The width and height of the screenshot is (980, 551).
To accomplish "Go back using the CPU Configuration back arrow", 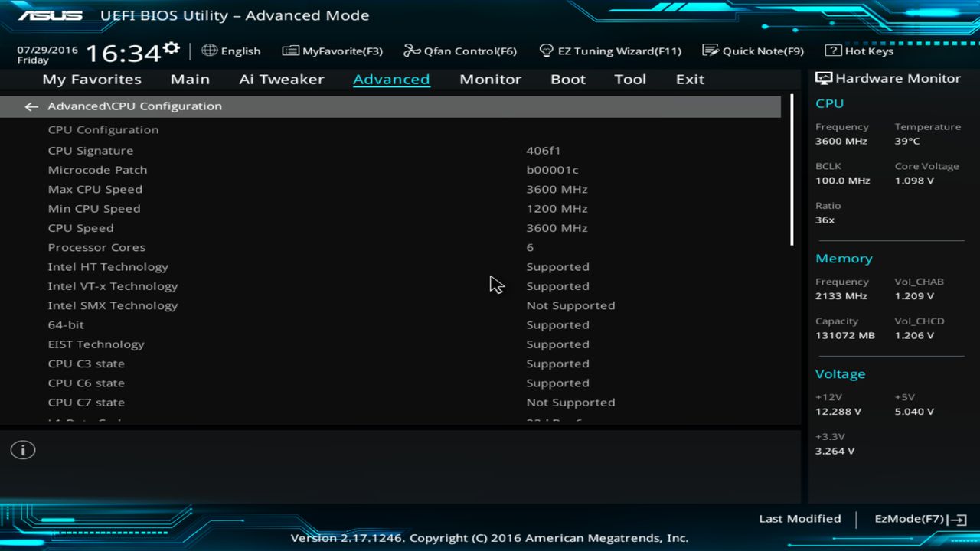I will [31, 106].
